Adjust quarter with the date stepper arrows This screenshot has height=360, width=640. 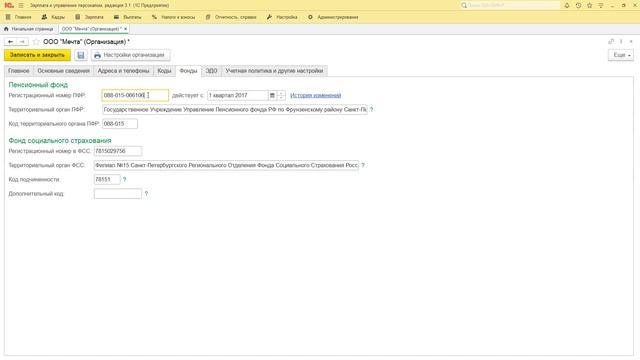point(281,95)
